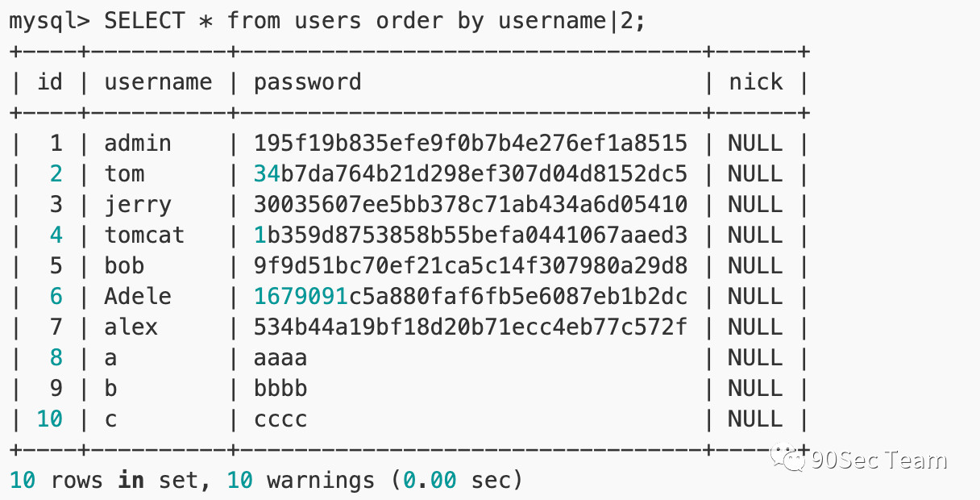This screenshot has width=980, height=500.
Task: Click the id column header
Action: click(50, 81)
